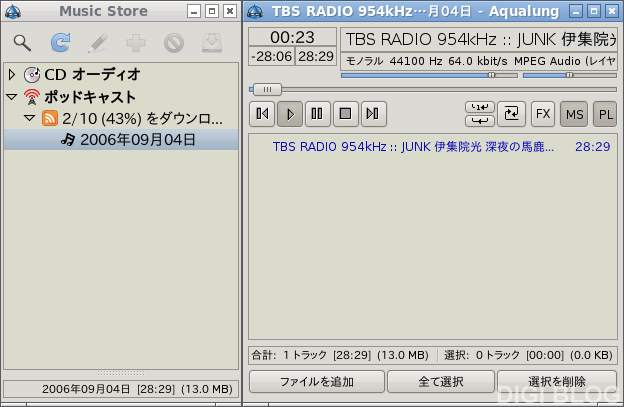Close the Music Store window
The height and width of the screenshot is (407, 624).
click(x=230, y=11)
